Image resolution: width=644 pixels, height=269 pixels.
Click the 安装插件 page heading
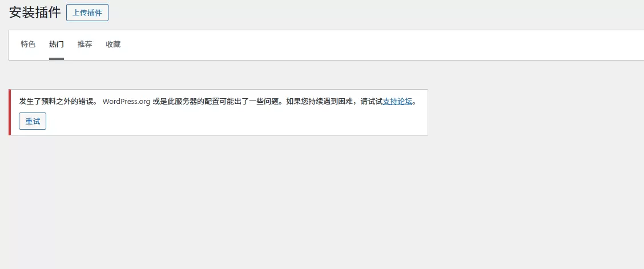coord(35,13)
